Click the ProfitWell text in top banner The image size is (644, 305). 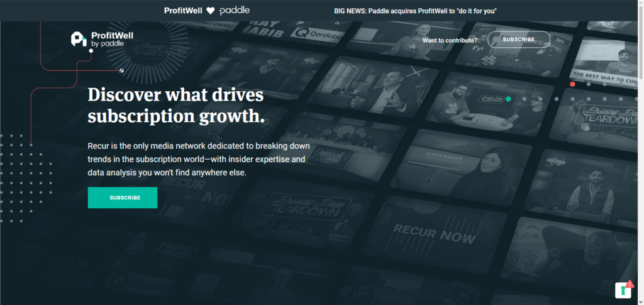point(183,11)
